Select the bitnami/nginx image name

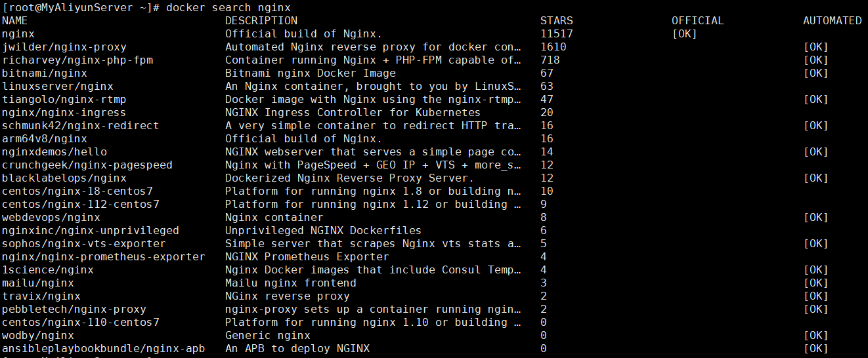(45, 73)
